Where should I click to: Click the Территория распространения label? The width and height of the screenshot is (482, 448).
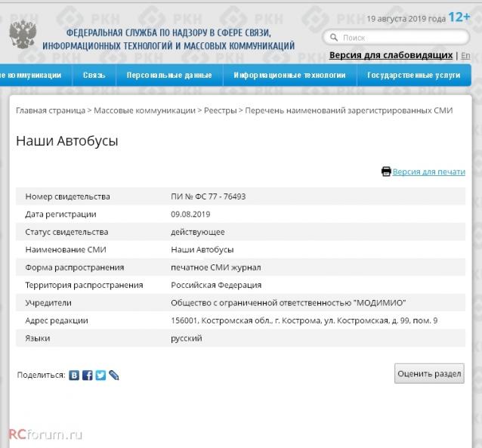point(84,285)
